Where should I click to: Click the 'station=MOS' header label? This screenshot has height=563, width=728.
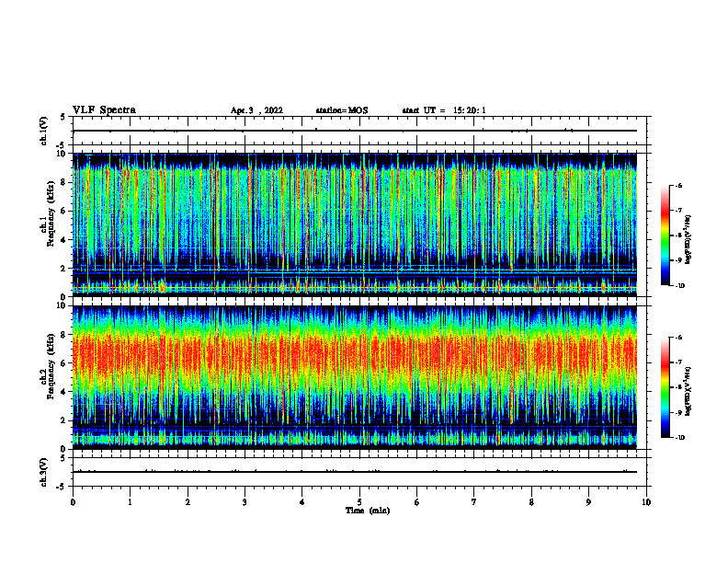click(342, 110)
